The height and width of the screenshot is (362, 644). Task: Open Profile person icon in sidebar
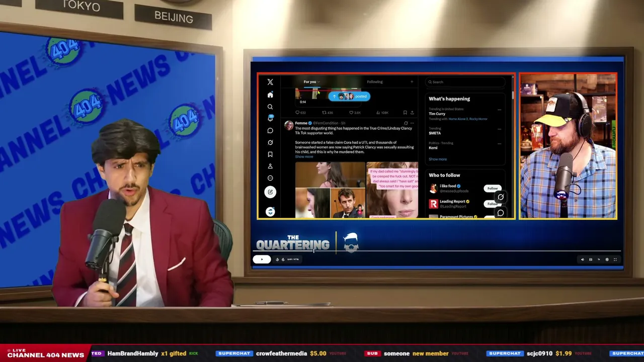(270, 166)
